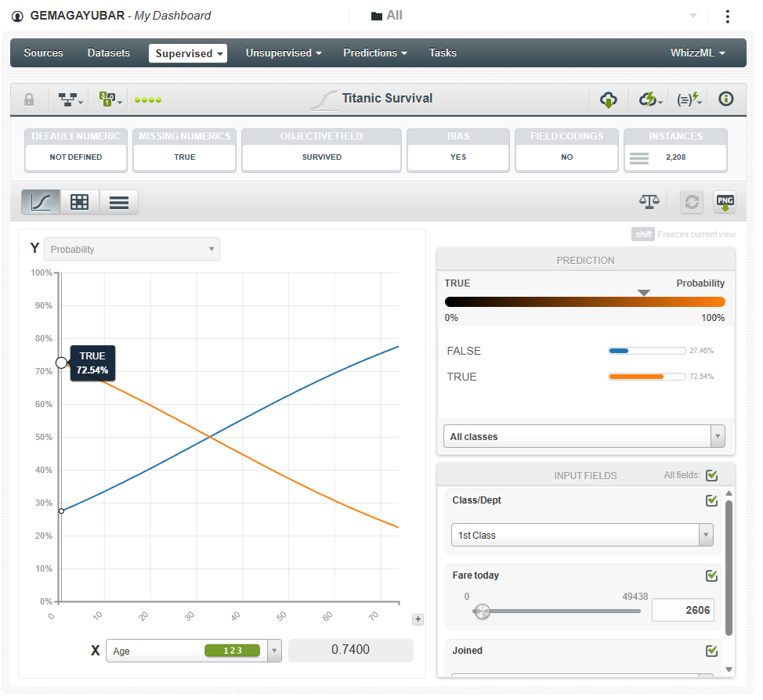Open the Y axis Probability dropdown

[x=132, y=250]
